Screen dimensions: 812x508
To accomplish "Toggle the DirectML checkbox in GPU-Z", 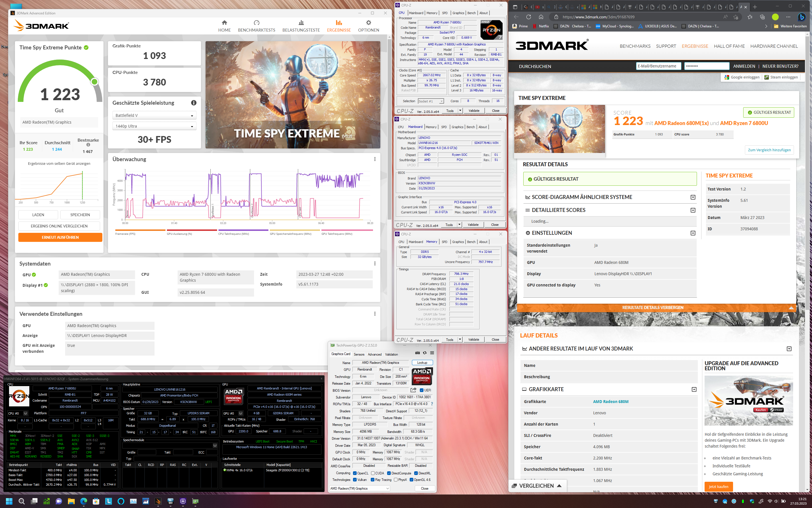I will (416, 473).
